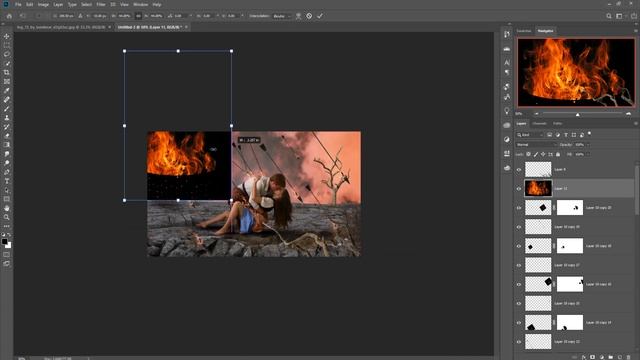The height and width of the screenshot is (360, 640).
Task: Hide the Layer 10 copy 20 layer
Action: pyautogui.click(x=519, y=208)
